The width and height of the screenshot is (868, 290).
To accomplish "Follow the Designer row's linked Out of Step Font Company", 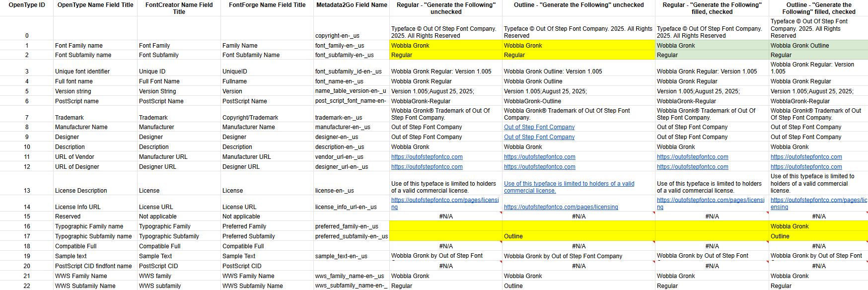I will click(539, 137).
